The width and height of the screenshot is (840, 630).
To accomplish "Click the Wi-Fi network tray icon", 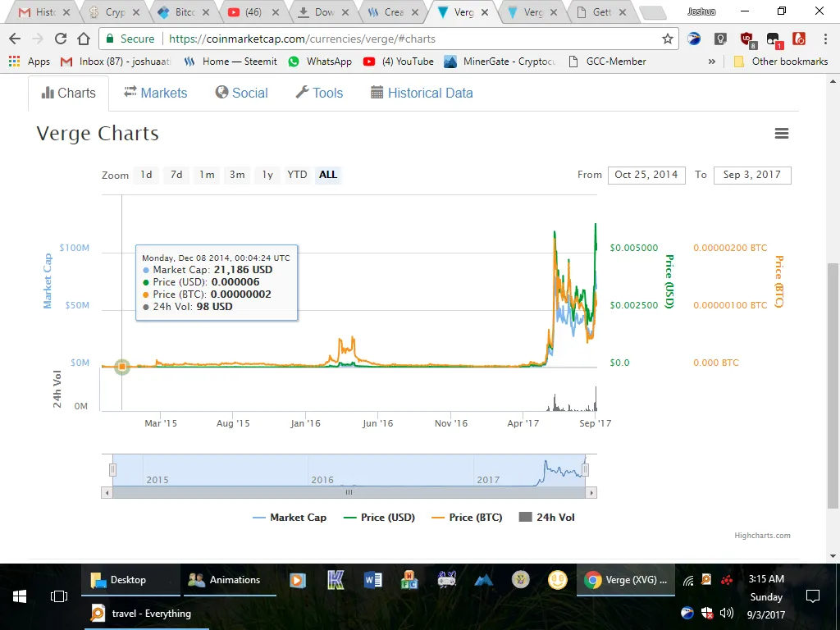I will click(x=688, y=580).
